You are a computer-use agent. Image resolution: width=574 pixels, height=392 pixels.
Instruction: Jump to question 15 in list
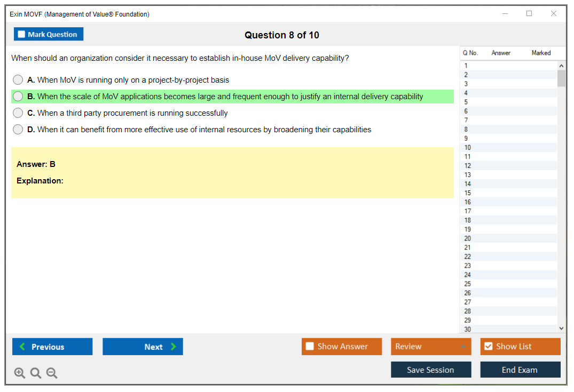(x=468, y=193)
